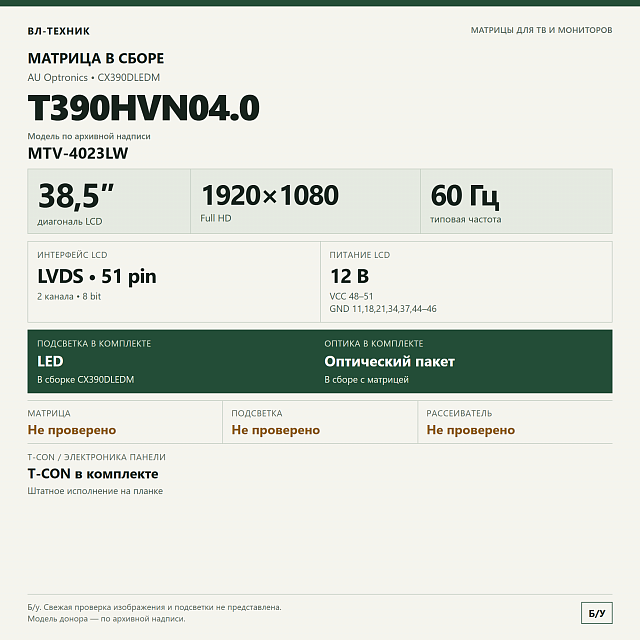The height and width of the screenshot is (640, 640).
Task: Click the ИНТЕРФЕЙС LCD label
Action: tap(72, 255)
